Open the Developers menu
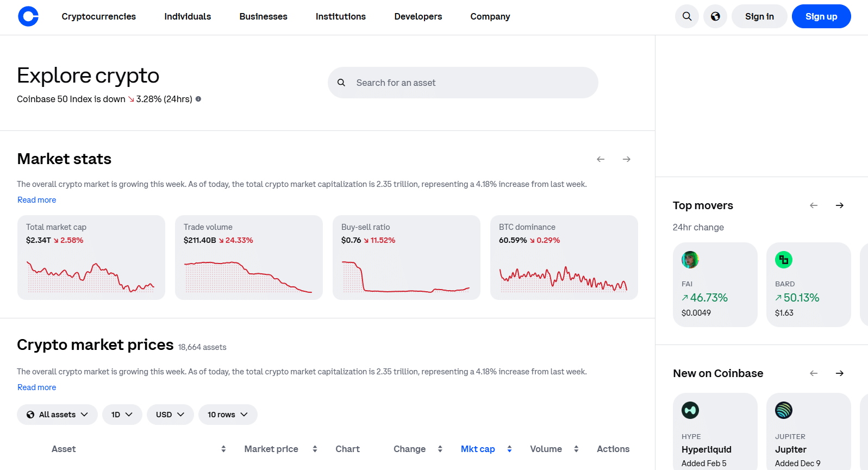The width and height of the screenshot is (868, 470). (418, 16)
